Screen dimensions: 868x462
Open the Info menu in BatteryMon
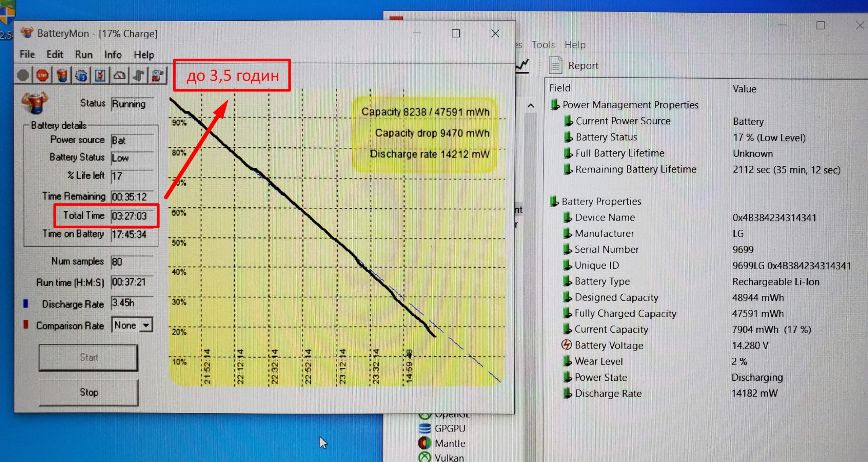point(113,55)
